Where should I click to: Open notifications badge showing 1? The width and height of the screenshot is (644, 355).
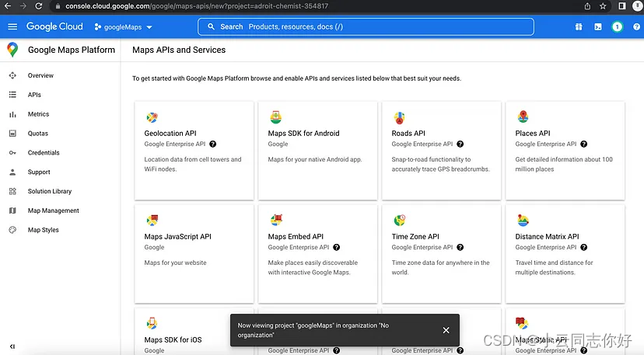617,26
